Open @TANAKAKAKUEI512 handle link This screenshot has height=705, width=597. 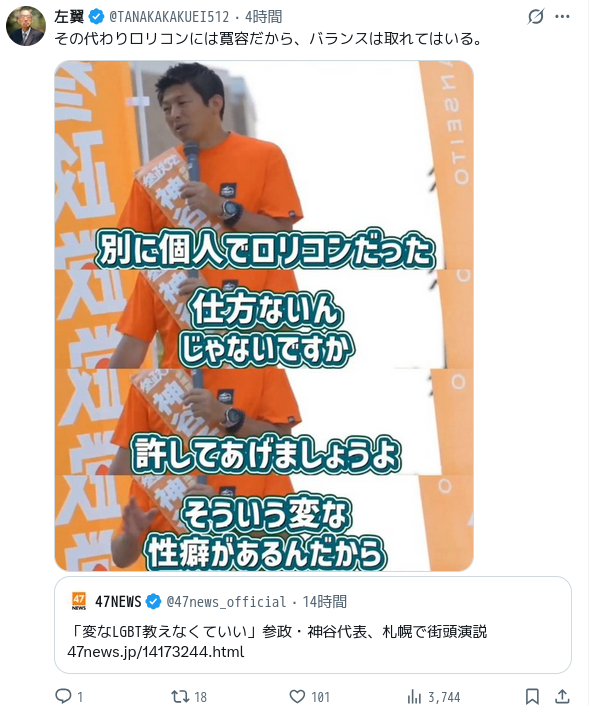coord(169,17)
